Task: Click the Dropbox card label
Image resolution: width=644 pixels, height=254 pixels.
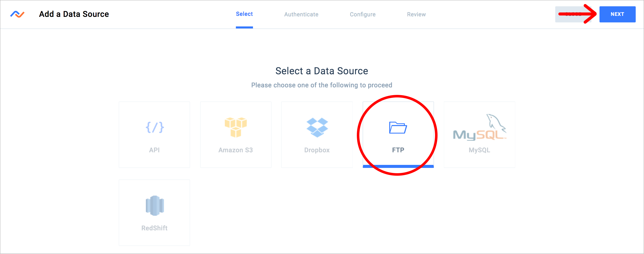Action: pos(317,150)
